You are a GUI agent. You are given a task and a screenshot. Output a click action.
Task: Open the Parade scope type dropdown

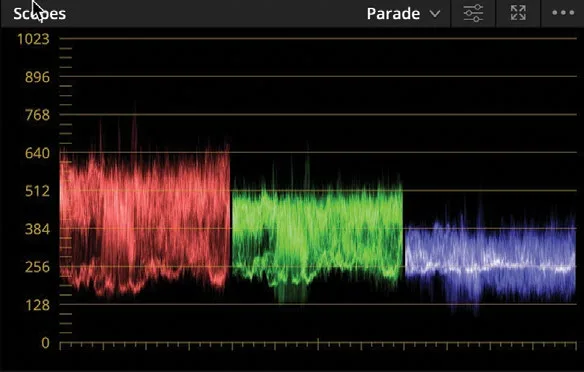click(403, 14)
